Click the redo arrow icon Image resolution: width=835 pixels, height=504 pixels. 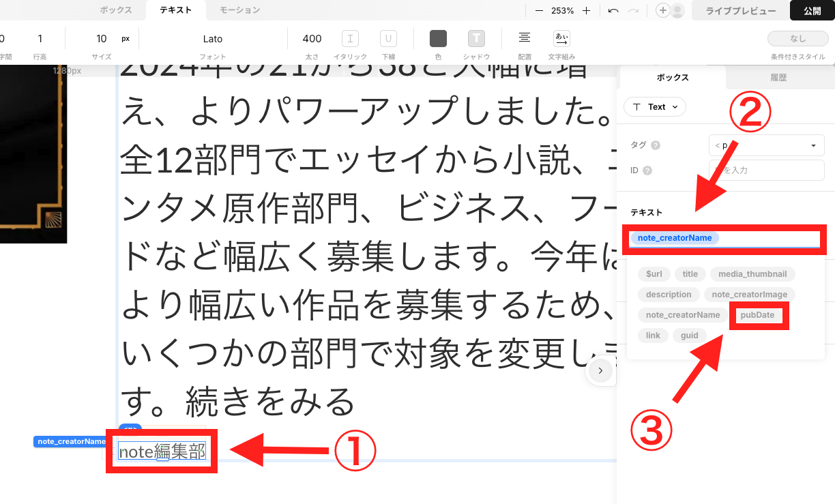click(632, 10)
